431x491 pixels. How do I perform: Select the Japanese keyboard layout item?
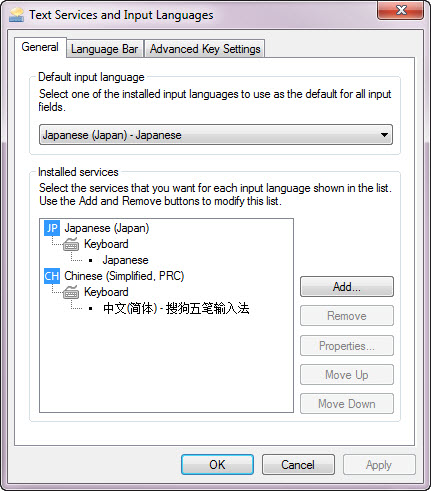125,260
